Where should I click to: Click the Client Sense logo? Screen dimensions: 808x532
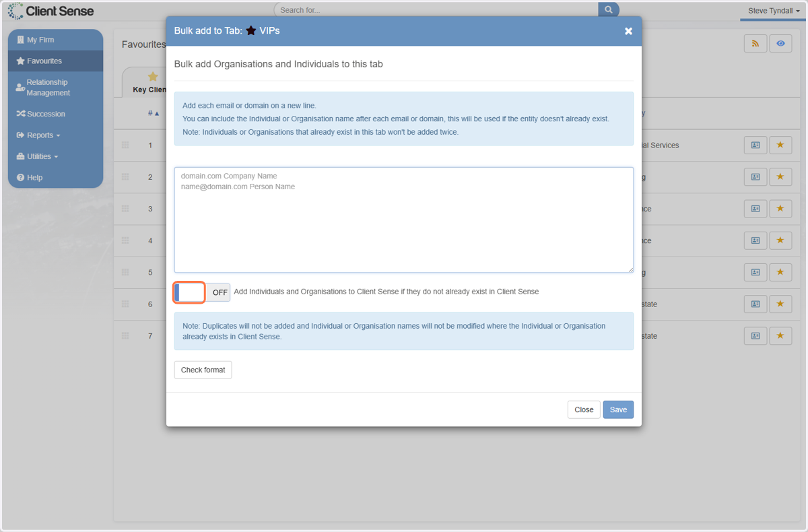point(51,11)
